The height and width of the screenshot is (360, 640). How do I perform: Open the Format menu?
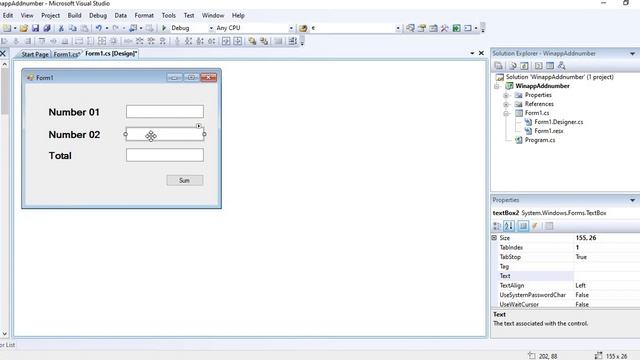[x=144, y=16]
